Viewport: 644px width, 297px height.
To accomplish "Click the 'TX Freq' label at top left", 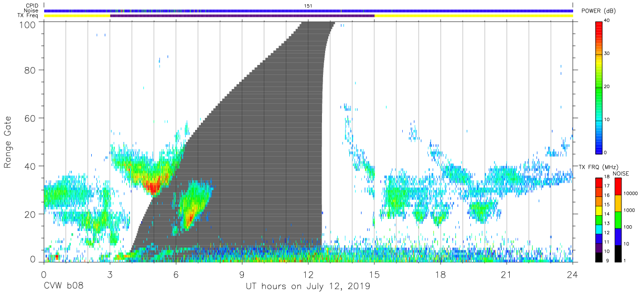I will point(28,15).
